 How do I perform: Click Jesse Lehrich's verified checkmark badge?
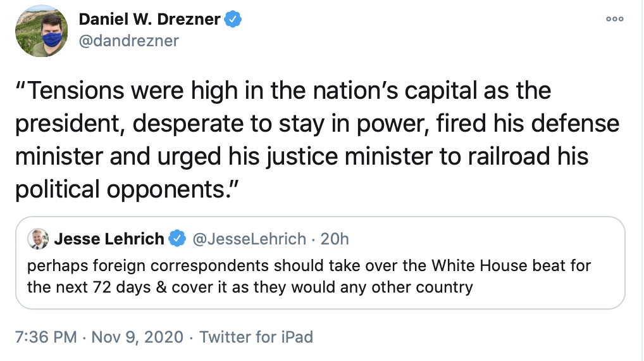click(x=178, y=239)
